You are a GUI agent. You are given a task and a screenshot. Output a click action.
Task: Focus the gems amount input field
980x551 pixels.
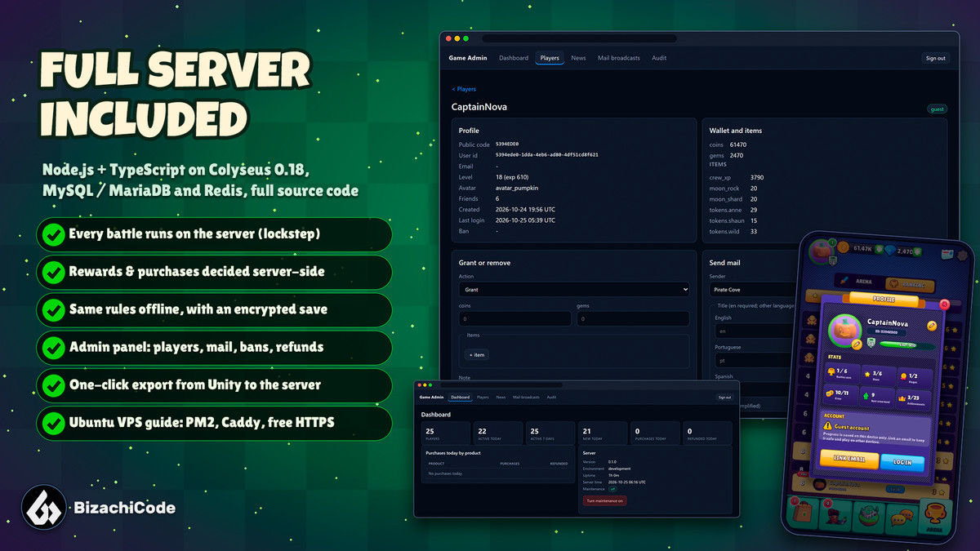tap(633, 320)
